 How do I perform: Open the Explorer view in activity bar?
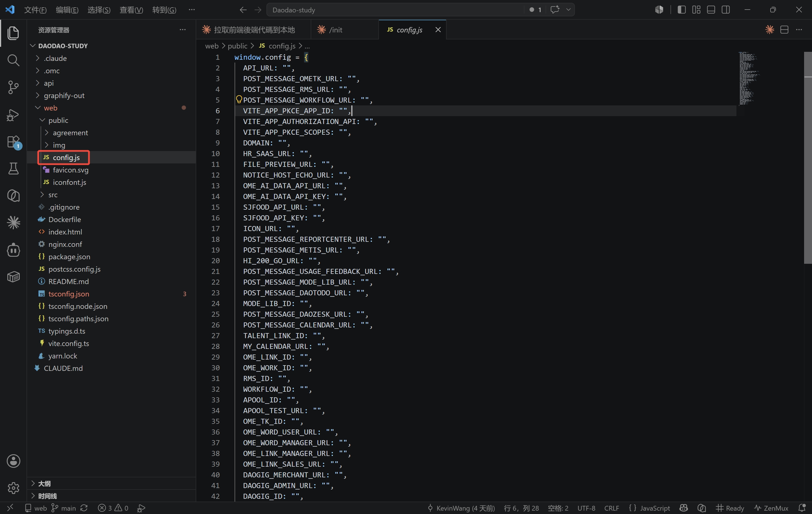click(13, 33)
